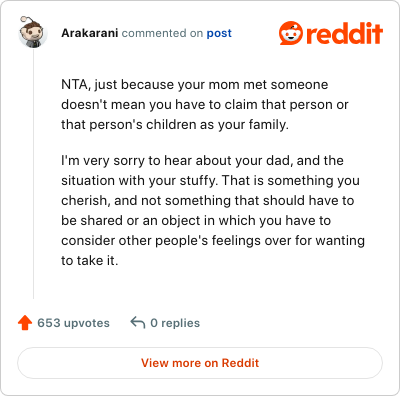
Task: Collapse the comment via vertical thread line
Action: [x=34, y=173]
